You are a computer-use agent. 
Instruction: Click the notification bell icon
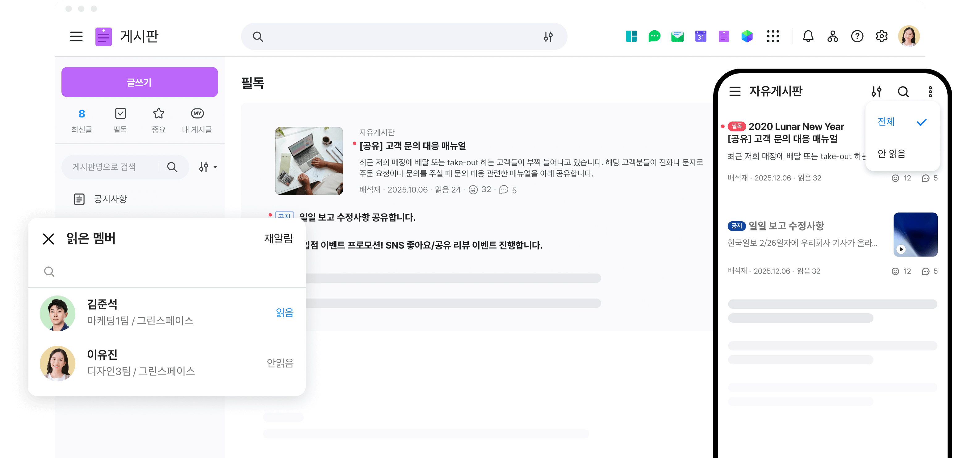coord(808,36)
